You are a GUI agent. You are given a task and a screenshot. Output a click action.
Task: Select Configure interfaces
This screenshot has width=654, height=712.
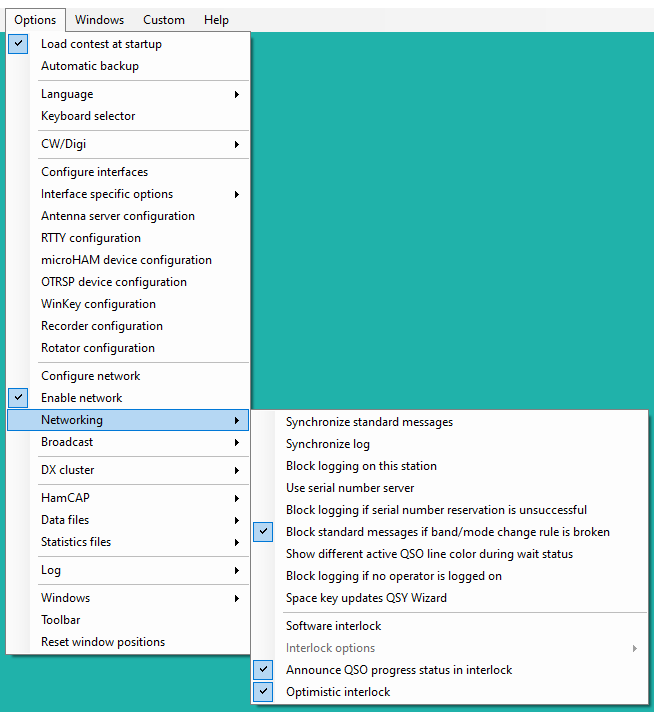coord(128,172)
